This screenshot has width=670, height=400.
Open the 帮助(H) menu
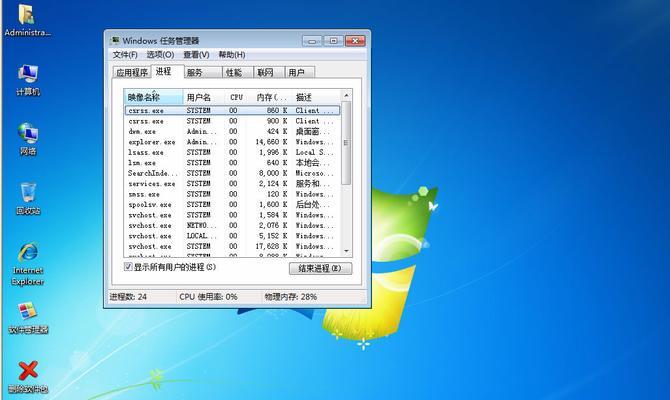[x=232, y=55]
